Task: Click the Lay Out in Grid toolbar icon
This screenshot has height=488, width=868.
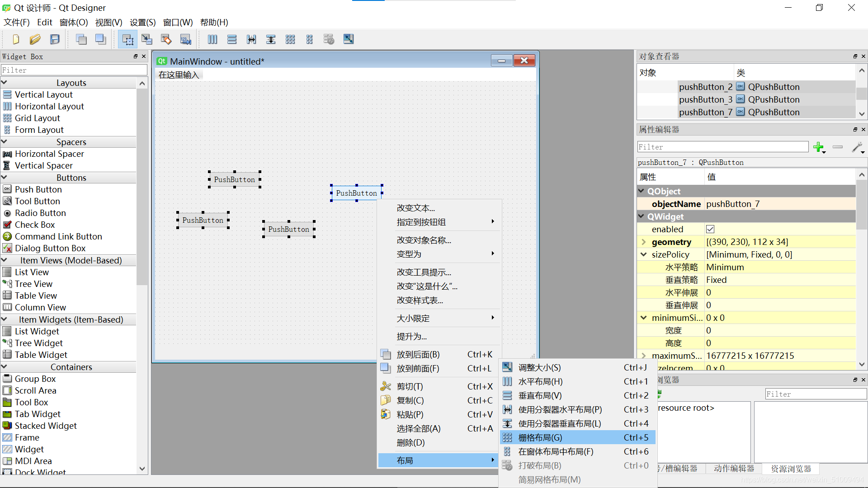Action: click(x=290, y=39)
